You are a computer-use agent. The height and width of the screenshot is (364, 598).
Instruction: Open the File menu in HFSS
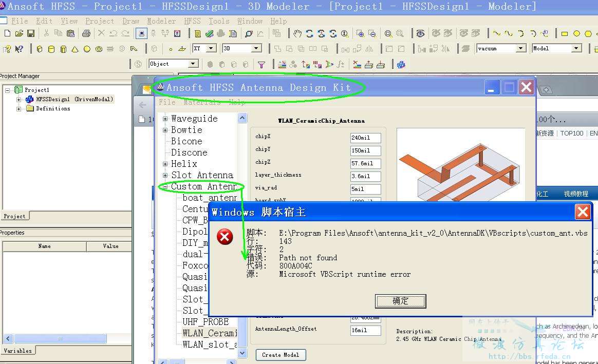point(20,21)
